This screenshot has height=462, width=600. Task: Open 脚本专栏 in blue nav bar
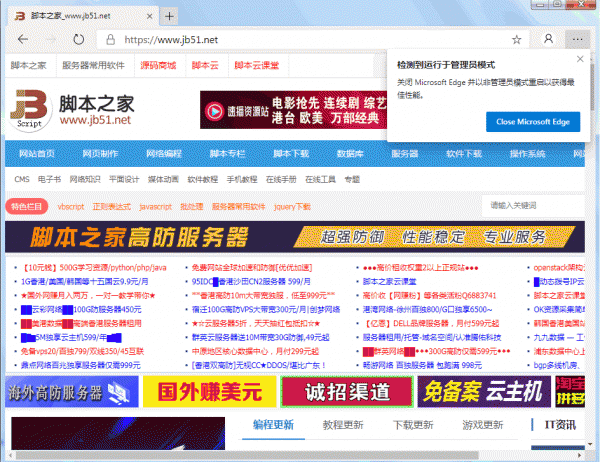pyautogui.click(x=227, y=154)
